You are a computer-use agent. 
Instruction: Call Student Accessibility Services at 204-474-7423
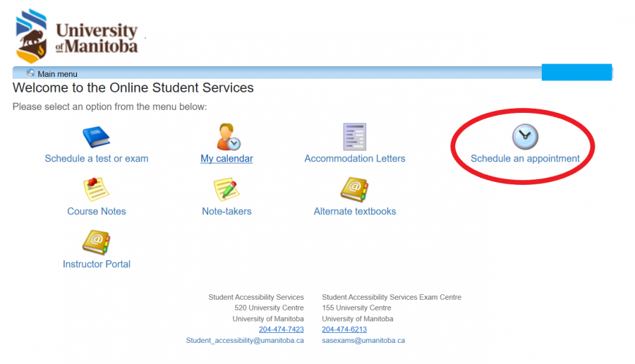(281, 329)
